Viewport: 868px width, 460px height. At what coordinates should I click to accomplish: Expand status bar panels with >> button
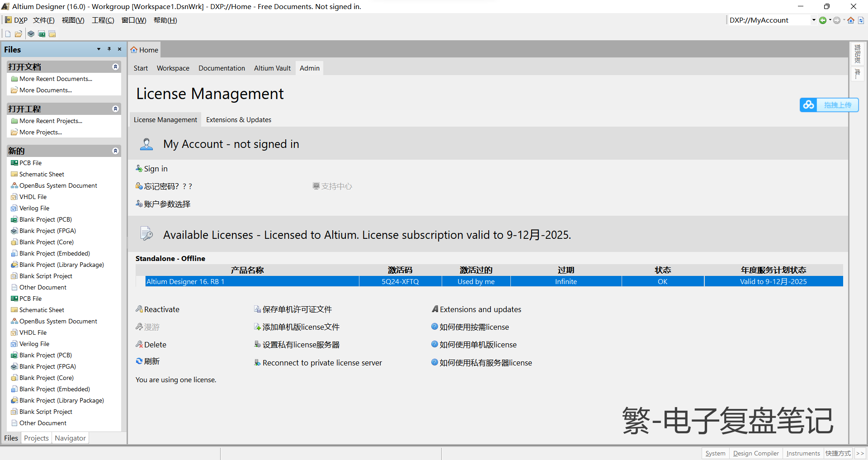(x=860, y=453)
